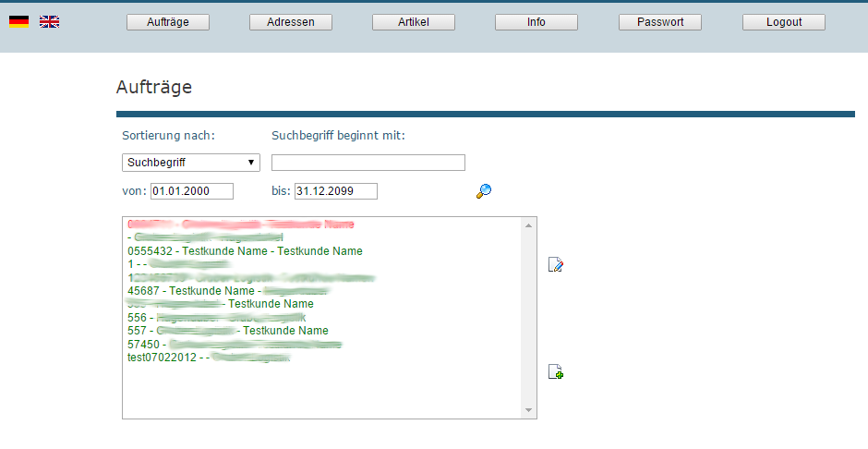
Task: Open the Adressen menu
Action: [291, 22]
